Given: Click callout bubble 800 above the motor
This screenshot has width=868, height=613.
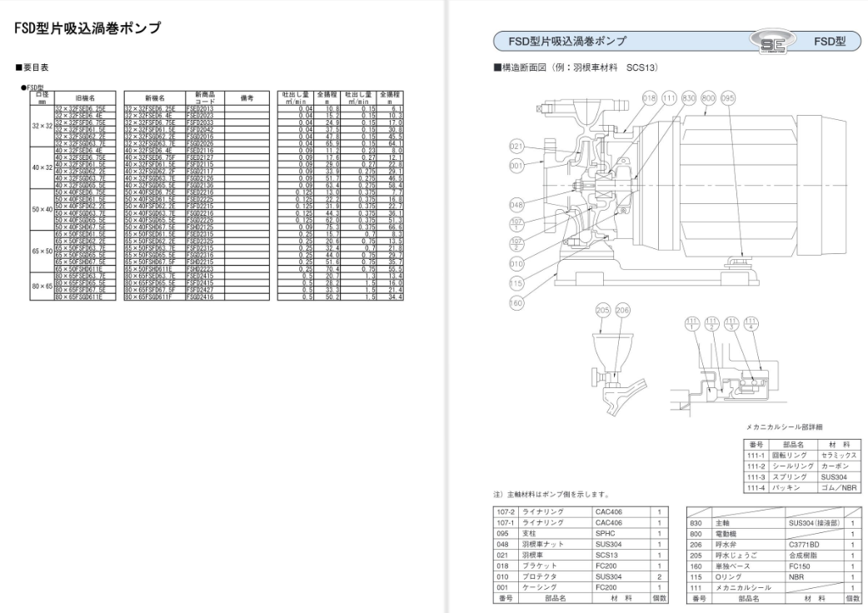Looking at the screenshot, I should click(709, 98).
